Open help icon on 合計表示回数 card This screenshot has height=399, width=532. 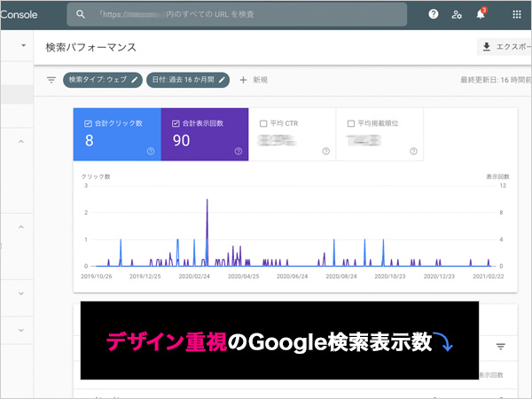(239, 152)
